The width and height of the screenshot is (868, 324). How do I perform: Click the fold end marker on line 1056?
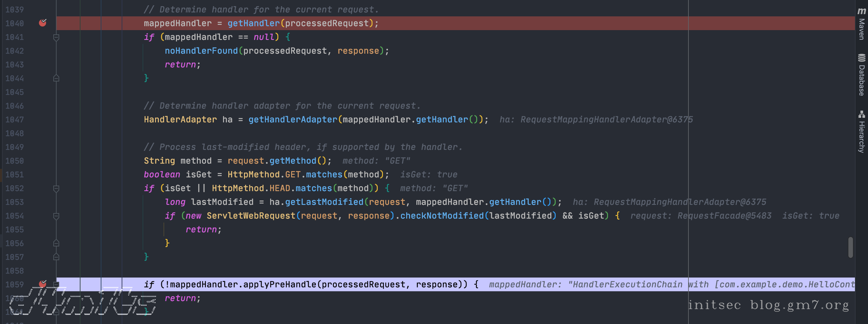[56, 243]
